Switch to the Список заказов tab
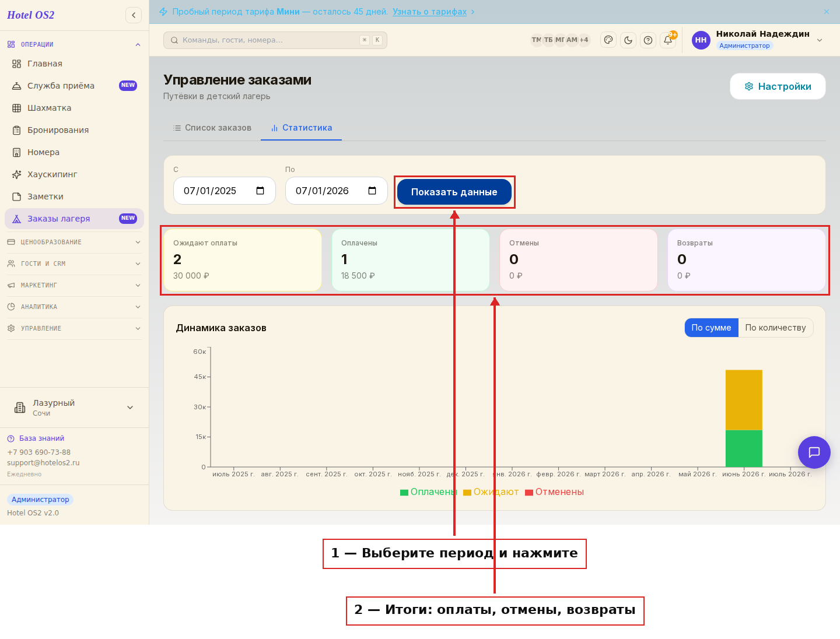Screen dimensions: 840x639 click(x=212, y=128)
